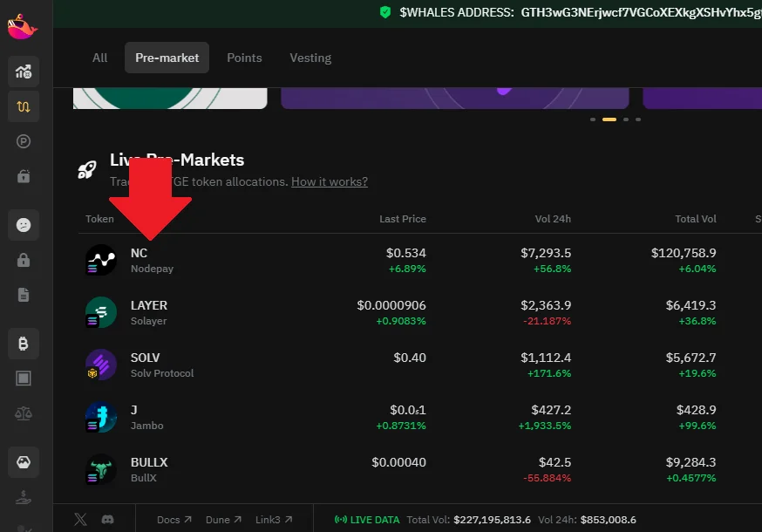Click the closed padlock sidebar icon
The height and width of the screenshot is (532, 762).
pos(24,260)
